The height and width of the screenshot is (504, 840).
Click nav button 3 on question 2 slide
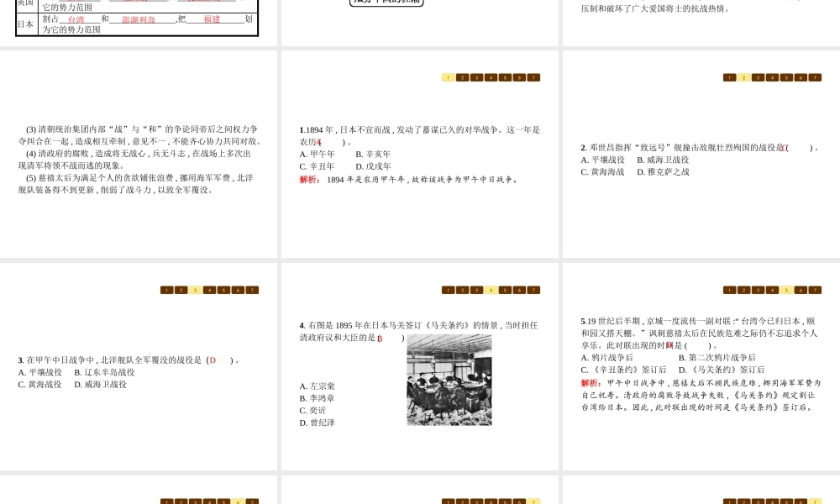point(758,77)
